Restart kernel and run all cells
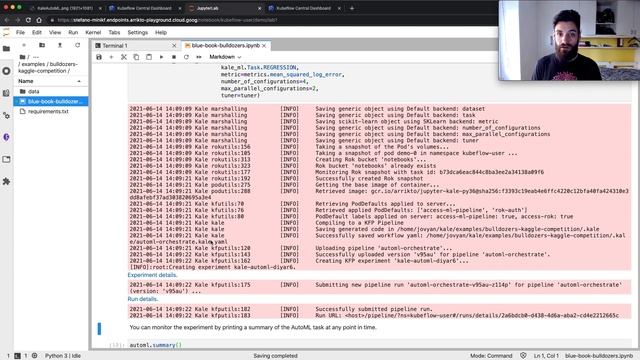Viewport: 640px width, 360px height. 199,57
